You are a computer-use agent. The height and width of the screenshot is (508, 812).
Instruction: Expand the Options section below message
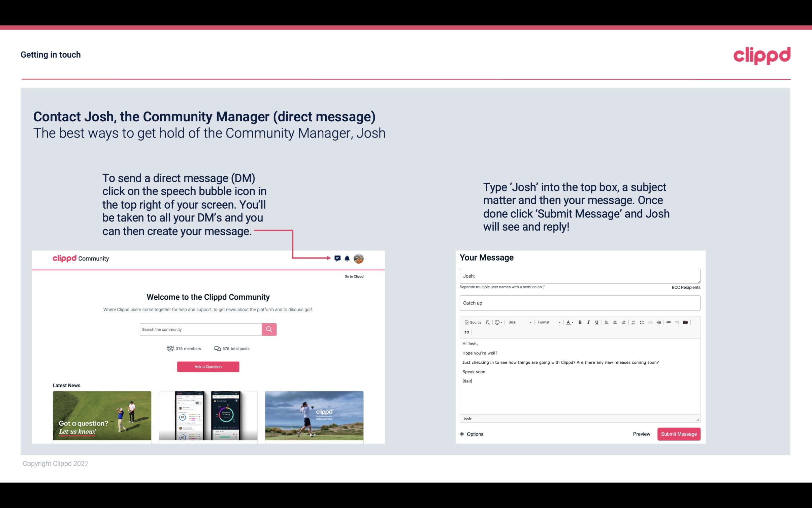pyautogui.click(x=471, y=434)
